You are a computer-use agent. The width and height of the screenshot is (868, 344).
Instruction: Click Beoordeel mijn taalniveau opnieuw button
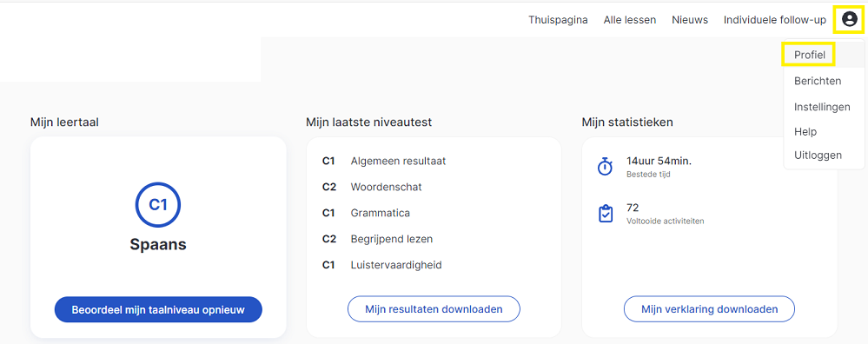point(158,309)
